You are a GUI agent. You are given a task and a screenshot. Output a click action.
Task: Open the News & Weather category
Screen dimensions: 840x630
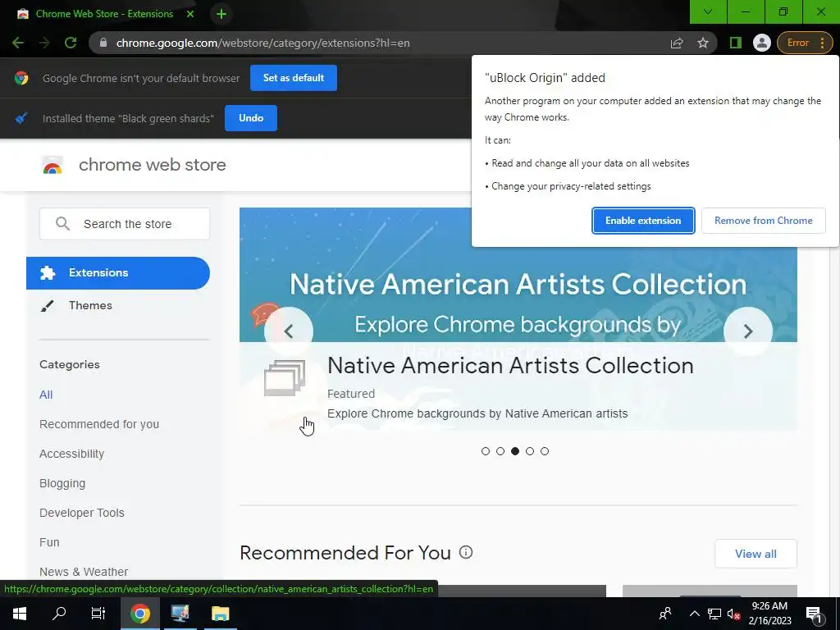tap(84, 572)
